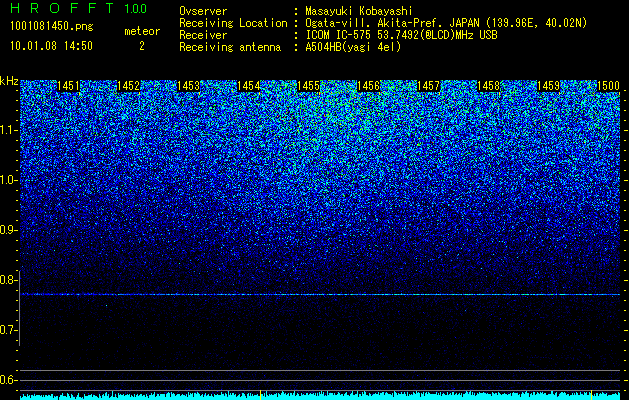Click the A504HB(yagi 4el) antenna text
629x400 pixels.
click(x=353, y=47)
